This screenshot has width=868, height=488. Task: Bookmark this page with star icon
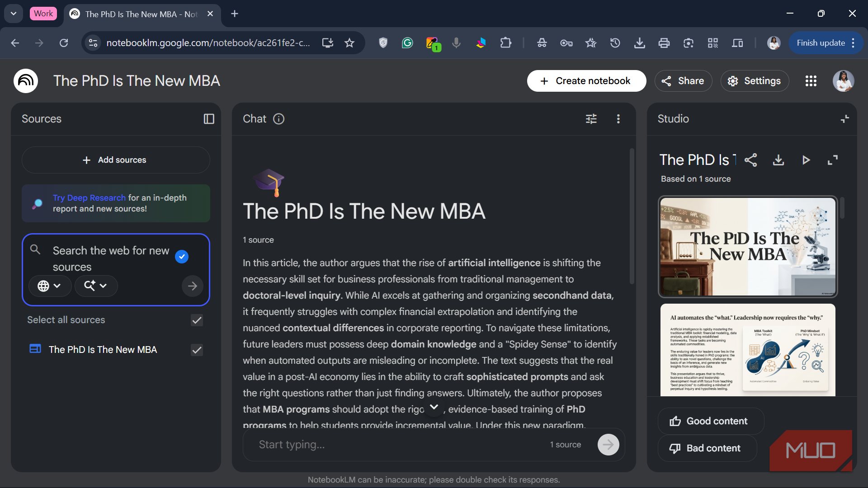[x=349, y=43]
